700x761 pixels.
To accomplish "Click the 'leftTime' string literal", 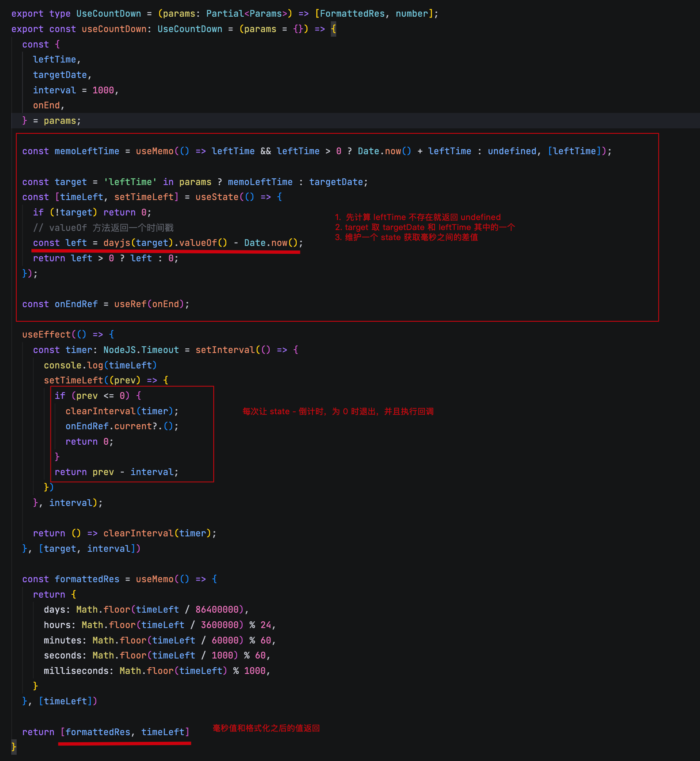I will 130,182.
